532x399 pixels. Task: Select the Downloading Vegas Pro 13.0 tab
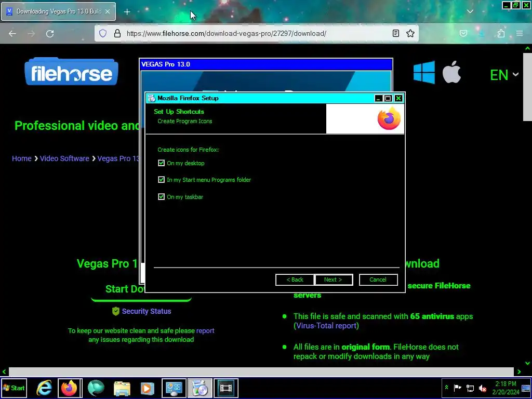click(x=58, y=11)
